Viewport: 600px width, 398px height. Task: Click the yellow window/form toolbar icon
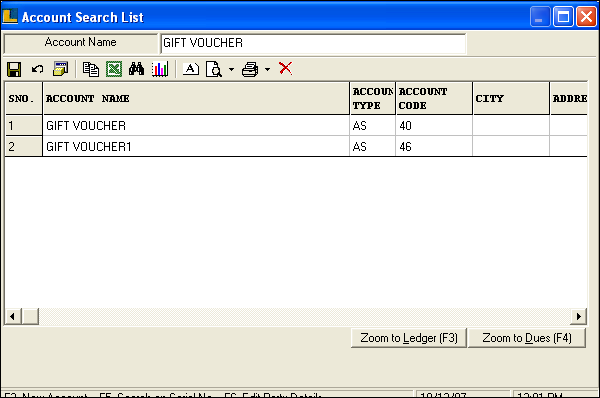pos(60,69)
